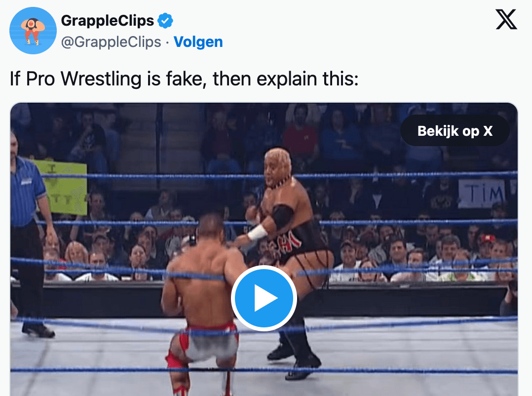Click the blond wrestler's head
This screenshot has width=532, height=396.
coord(277,166)
